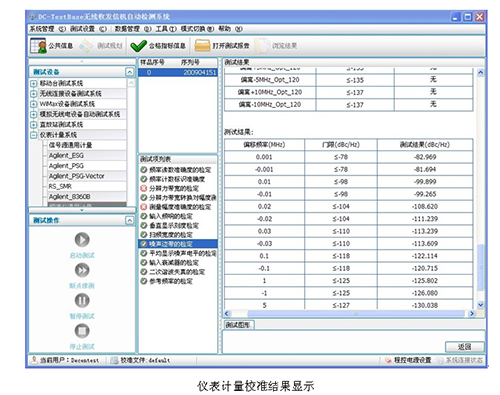Switch to the 测试图形 tab
Image resolution: width=500 pixels, height=395 pixels.
point(238,325)
